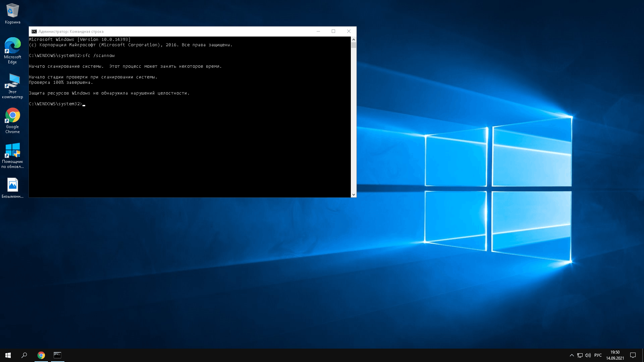Click the 'Защита ресурсов Windows' result line
Viewport: 644px width, 362px height.
(109, 93)
